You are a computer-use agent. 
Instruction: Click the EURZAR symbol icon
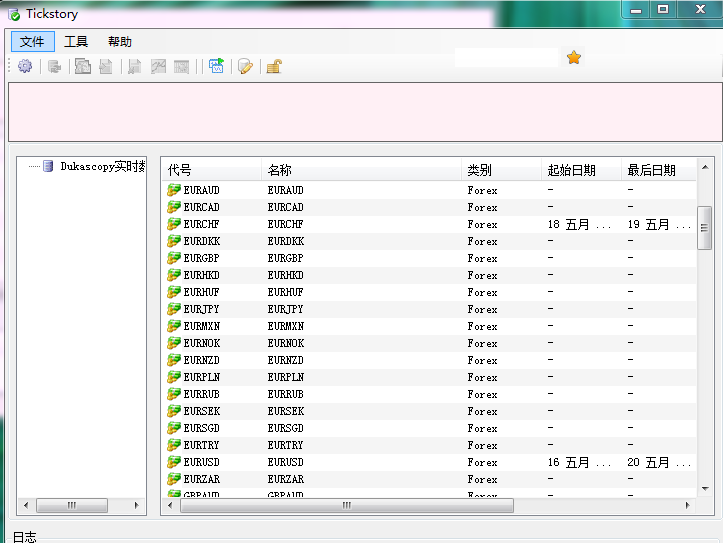click(174, 478)
